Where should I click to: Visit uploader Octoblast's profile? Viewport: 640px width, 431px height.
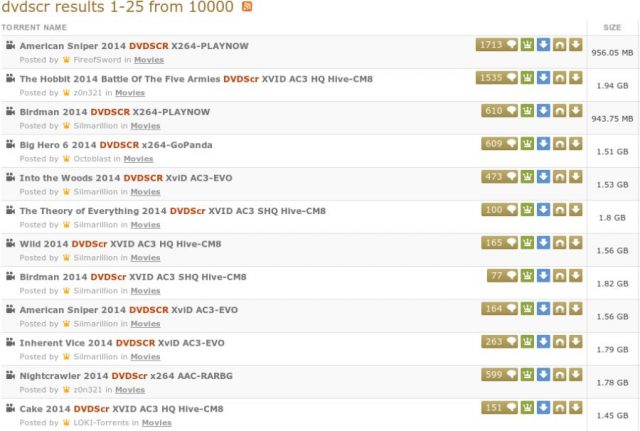[92, 159]
